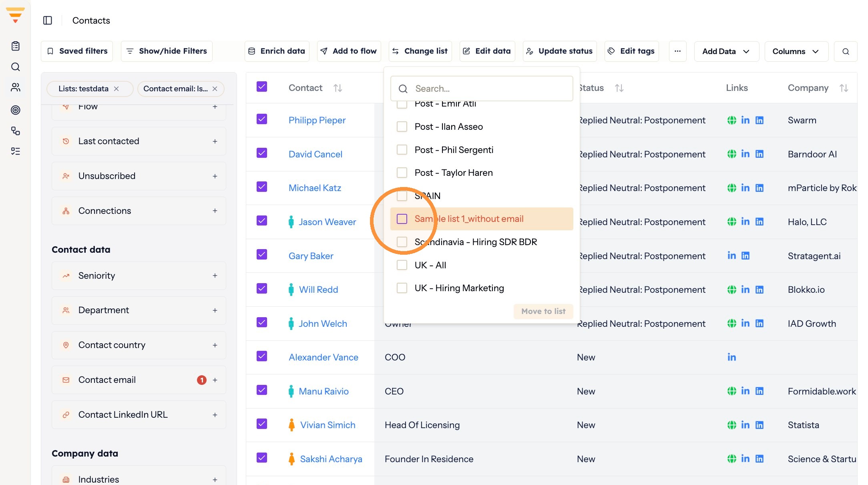The width and height of the screenshot is (868, 485).
Task: Check the Post - Taylor Haren list checkbox
Action: pyautogui.click(x=402, y=173)
